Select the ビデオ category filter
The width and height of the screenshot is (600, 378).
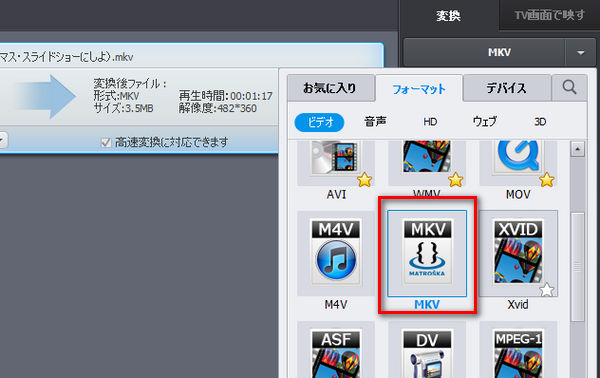(319, 122)
